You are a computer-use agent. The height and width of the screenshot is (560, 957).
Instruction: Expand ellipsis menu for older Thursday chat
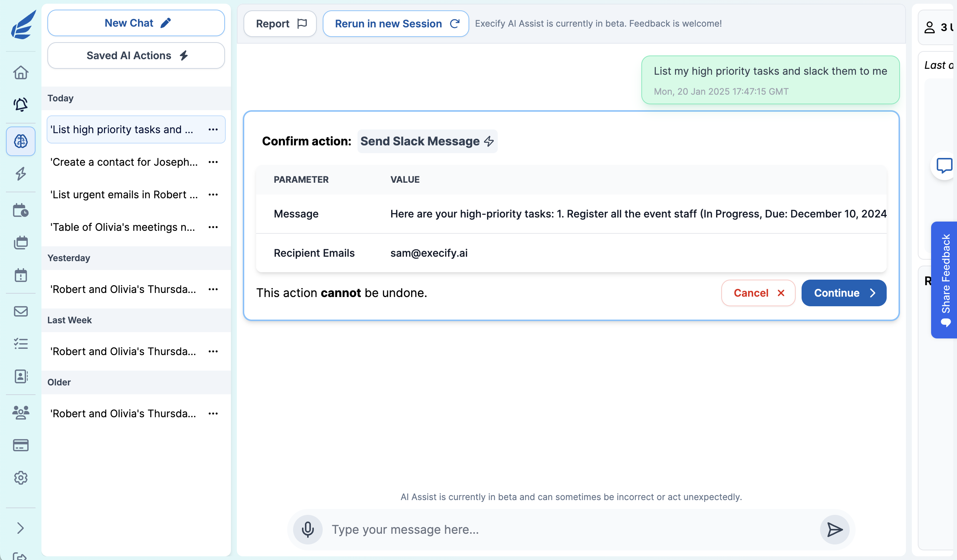(214, 413)
